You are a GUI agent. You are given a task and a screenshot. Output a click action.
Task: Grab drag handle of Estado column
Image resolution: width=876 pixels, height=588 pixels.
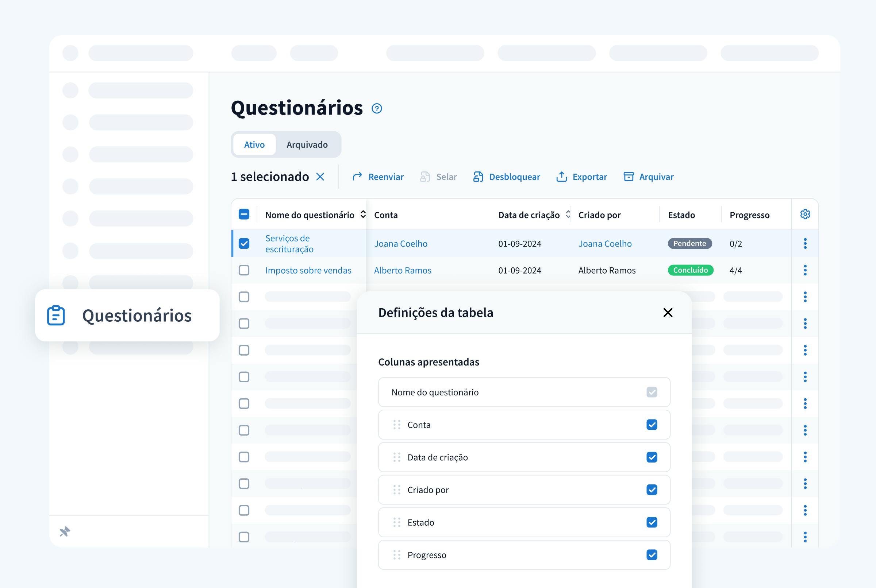pyautogui.click(x=397, y=522)
